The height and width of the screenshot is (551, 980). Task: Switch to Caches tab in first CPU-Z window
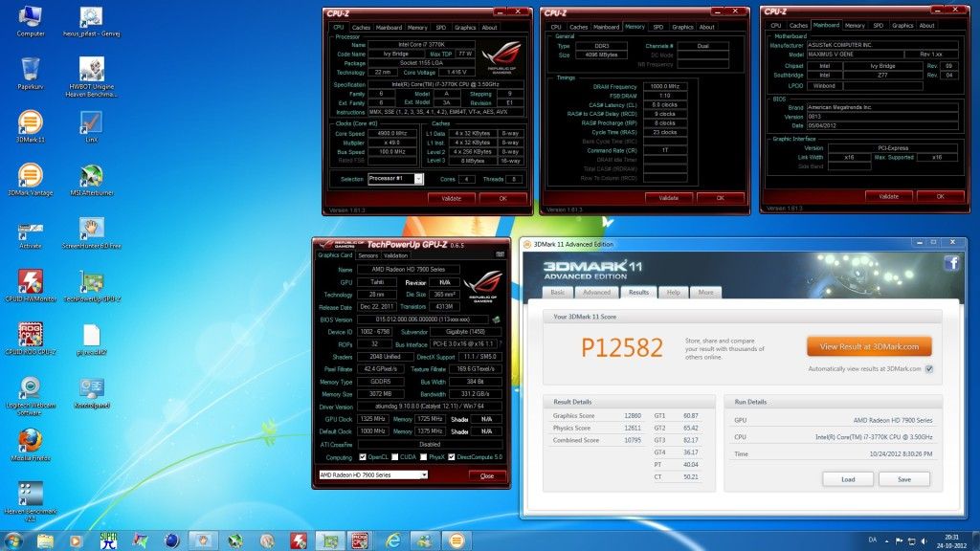click(361, 28)
